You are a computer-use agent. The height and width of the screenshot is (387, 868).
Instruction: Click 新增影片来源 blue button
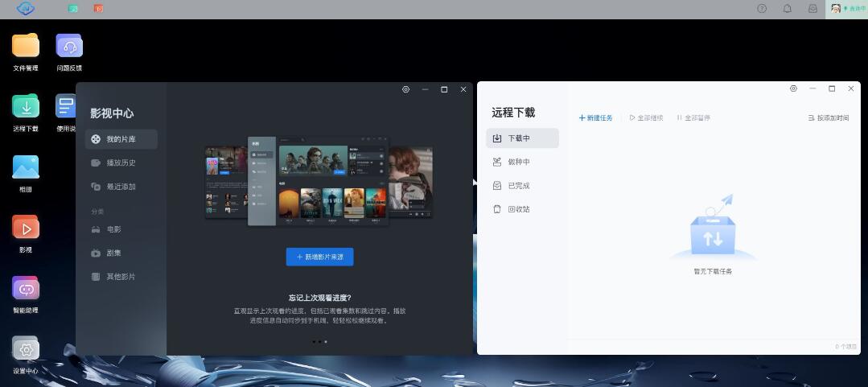click(319, 257)
